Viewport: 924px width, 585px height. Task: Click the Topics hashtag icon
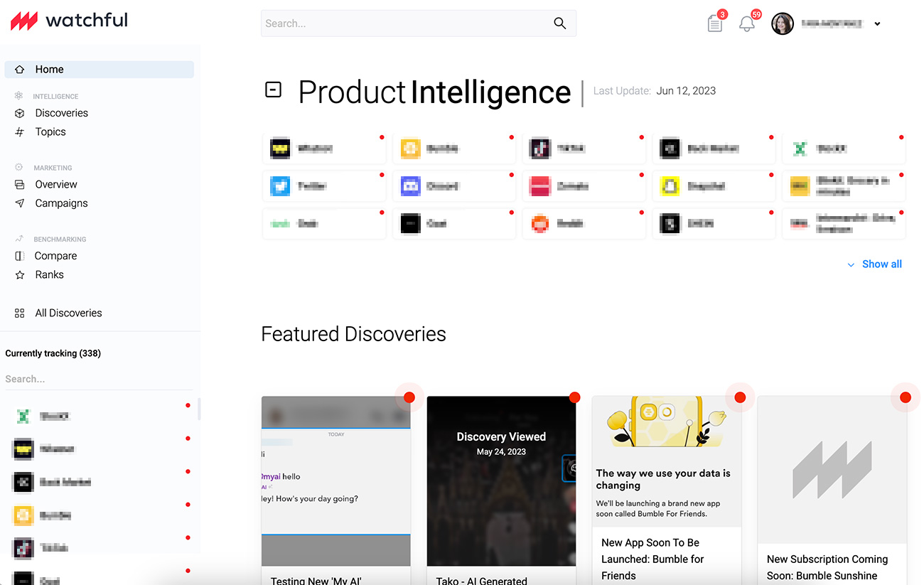click(x=20, y=132)
